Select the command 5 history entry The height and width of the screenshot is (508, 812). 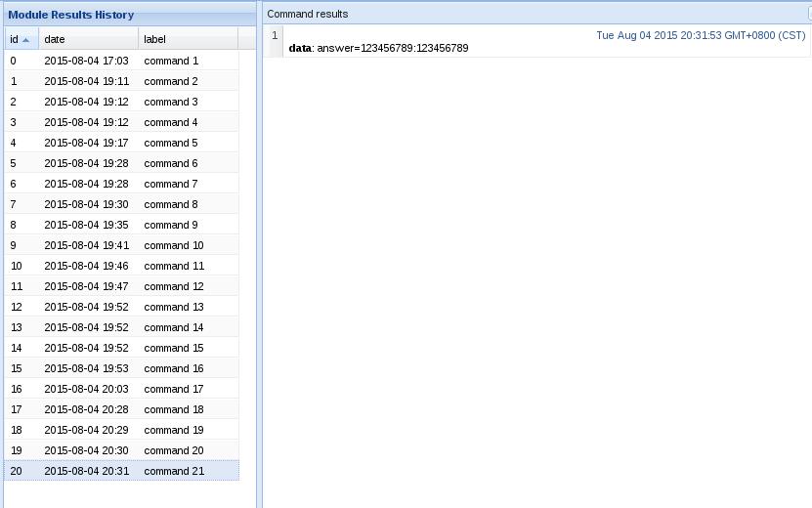click(171, 143)
